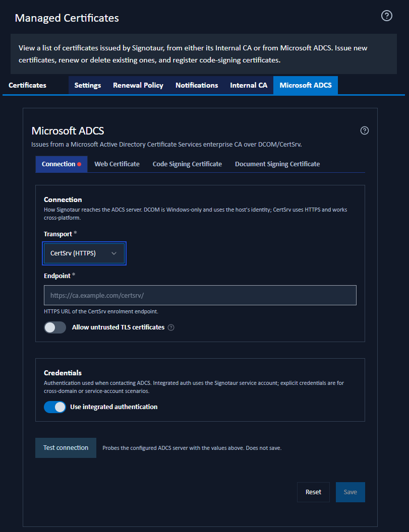Click the 'Probes the configured ADCS server' note
This screenshot has height=532, width=409.
(x=192, y=448)
